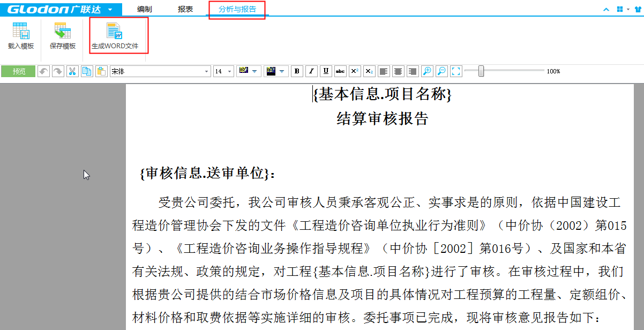Switch to the 编制 tab

[x=144, y=9]
